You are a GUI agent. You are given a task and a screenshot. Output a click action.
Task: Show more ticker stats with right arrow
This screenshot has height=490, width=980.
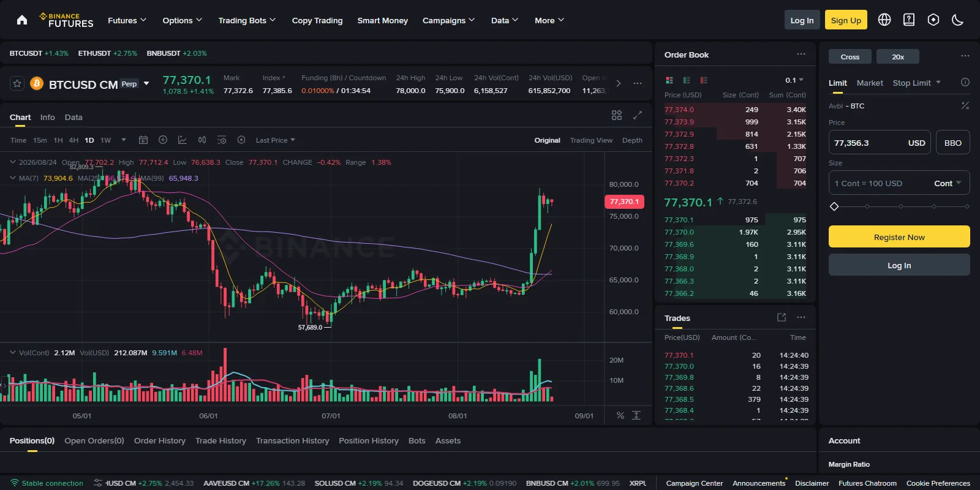(619, 83)
